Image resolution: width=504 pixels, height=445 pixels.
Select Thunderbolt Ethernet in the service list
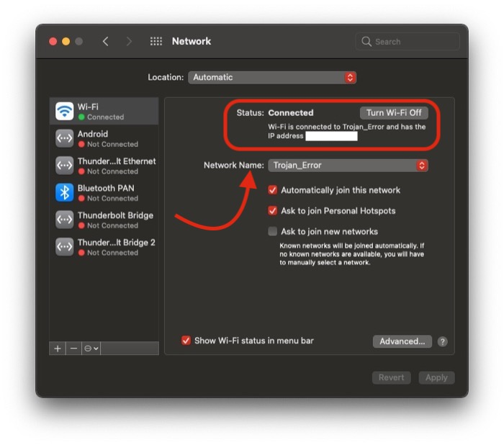115,166
